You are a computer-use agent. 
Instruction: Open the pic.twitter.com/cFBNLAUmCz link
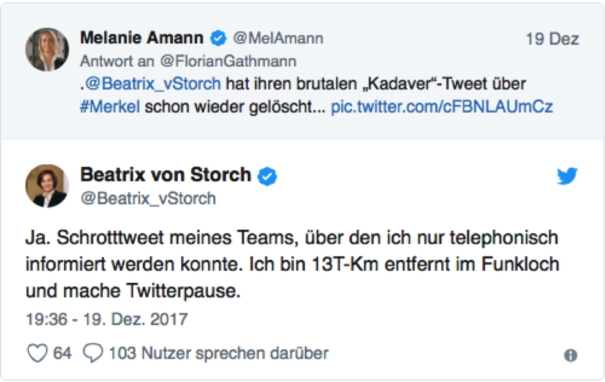click(442, 106)
